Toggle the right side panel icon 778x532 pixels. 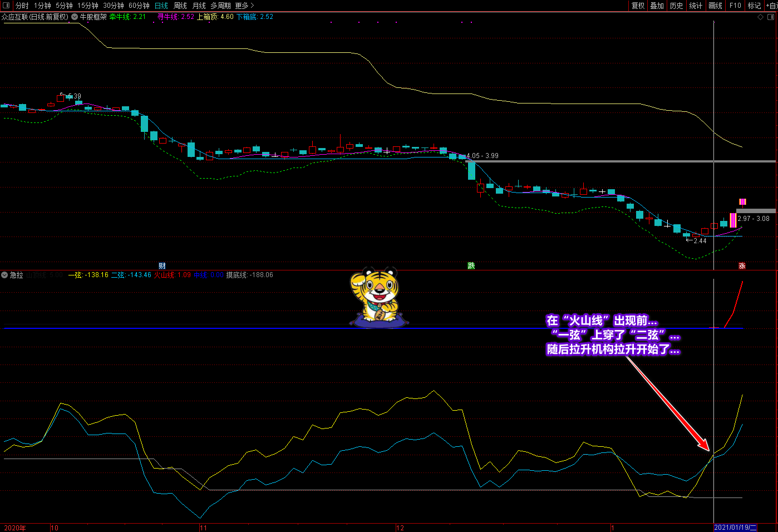(x=771, y=17)
